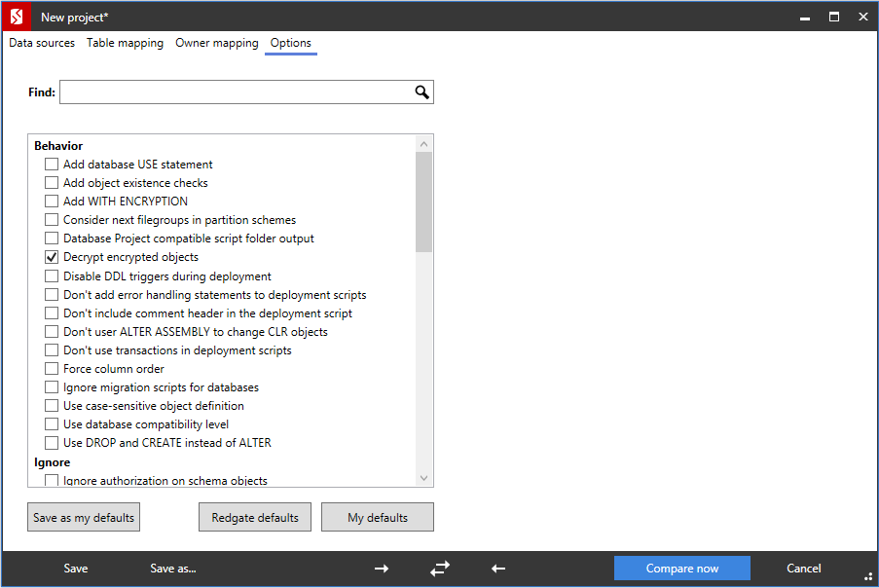879x588 pixels.
Task: Uncheck Decrypt encrypted objects
Action: click(x=52, y=257)
